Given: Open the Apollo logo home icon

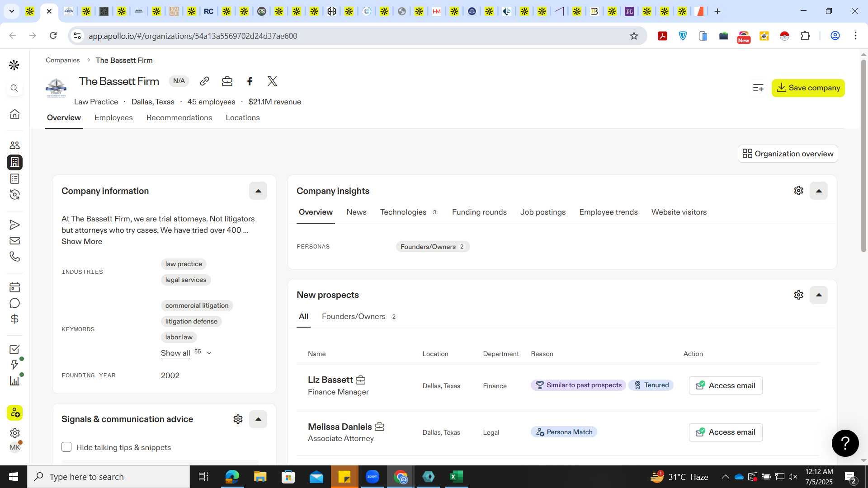Looking at the screenshot, I should pos(14,65).
